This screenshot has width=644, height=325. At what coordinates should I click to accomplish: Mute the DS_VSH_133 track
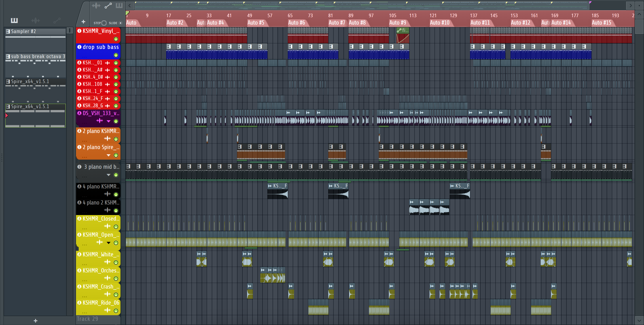(x=116, y=121)
